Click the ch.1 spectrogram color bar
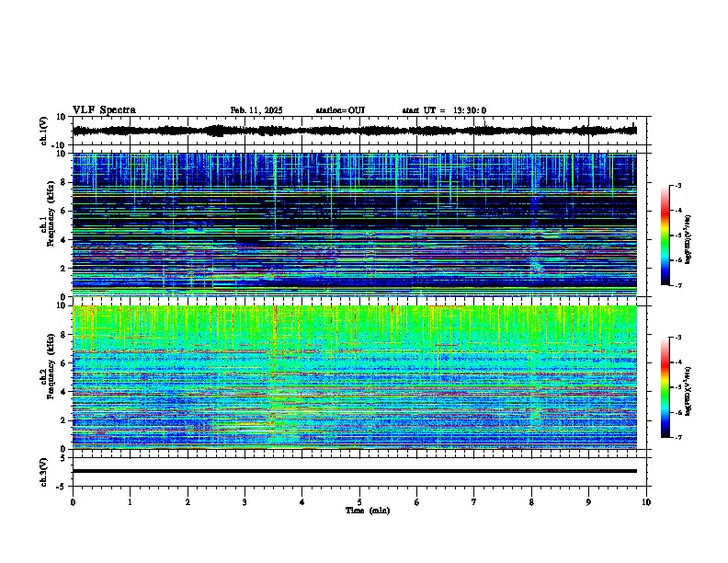The width and height of the screenshot is (728, 563). point(665,236)
